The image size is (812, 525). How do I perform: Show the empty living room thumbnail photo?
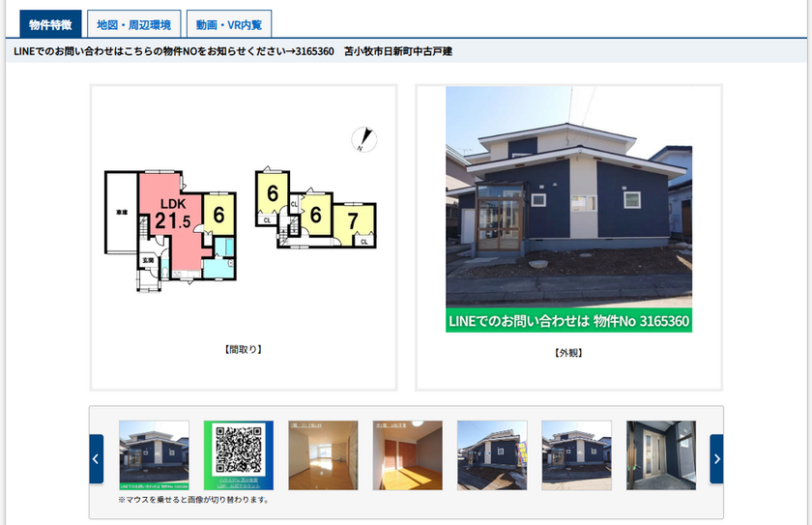coord(323,454)
